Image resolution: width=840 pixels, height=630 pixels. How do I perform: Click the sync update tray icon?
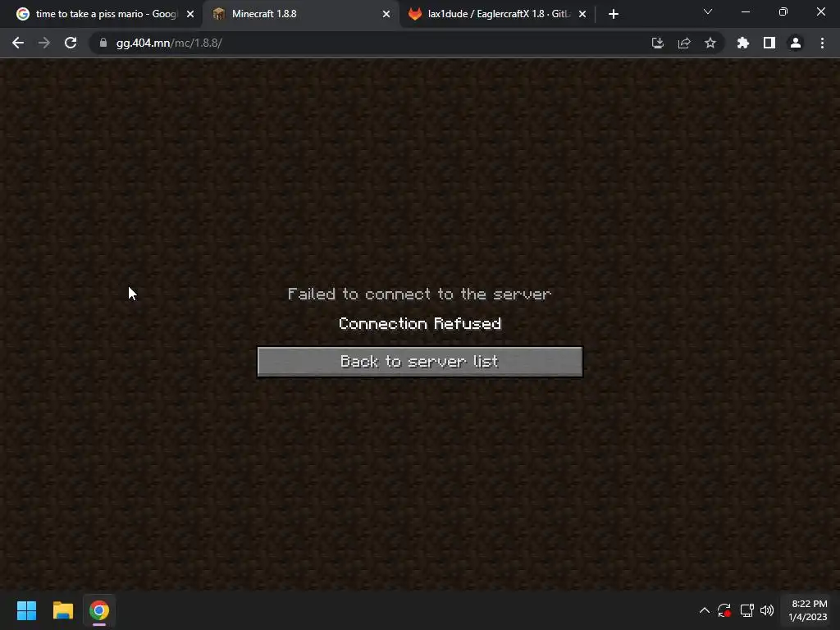724,610
